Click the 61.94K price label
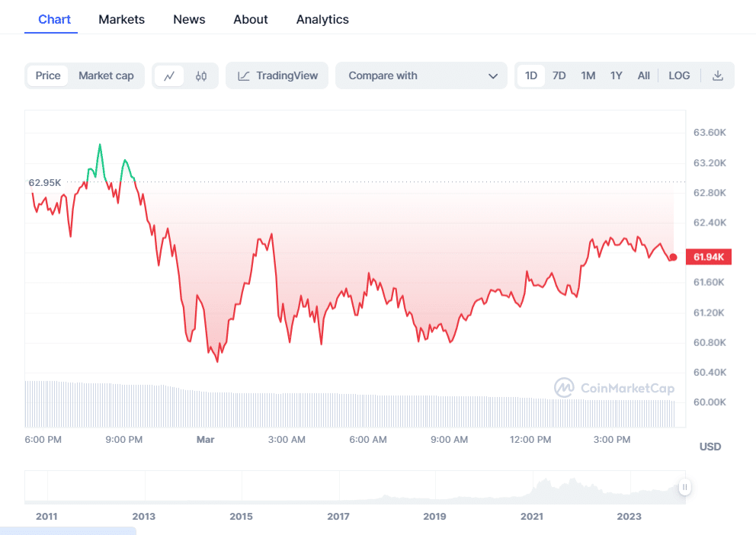Image resolution: width=756 pixels, height=535 pixels. pyautogui.click(x=710, y=258)
